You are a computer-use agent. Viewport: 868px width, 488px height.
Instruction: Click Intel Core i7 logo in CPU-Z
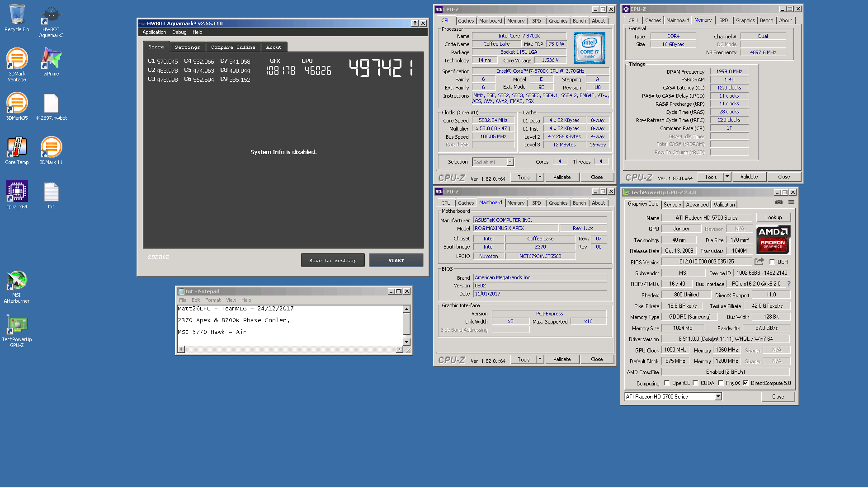tap(590, 48)
